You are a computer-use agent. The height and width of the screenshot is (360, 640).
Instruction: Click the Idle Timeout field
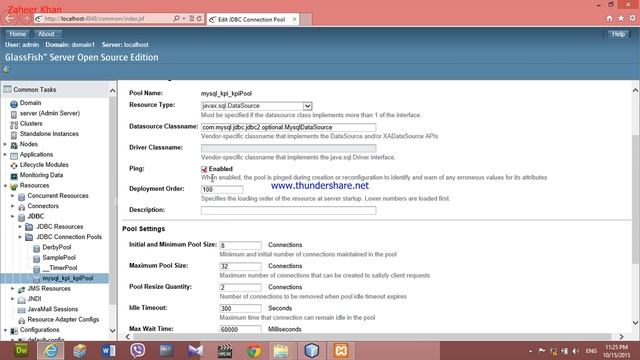[x=240, y=309]
